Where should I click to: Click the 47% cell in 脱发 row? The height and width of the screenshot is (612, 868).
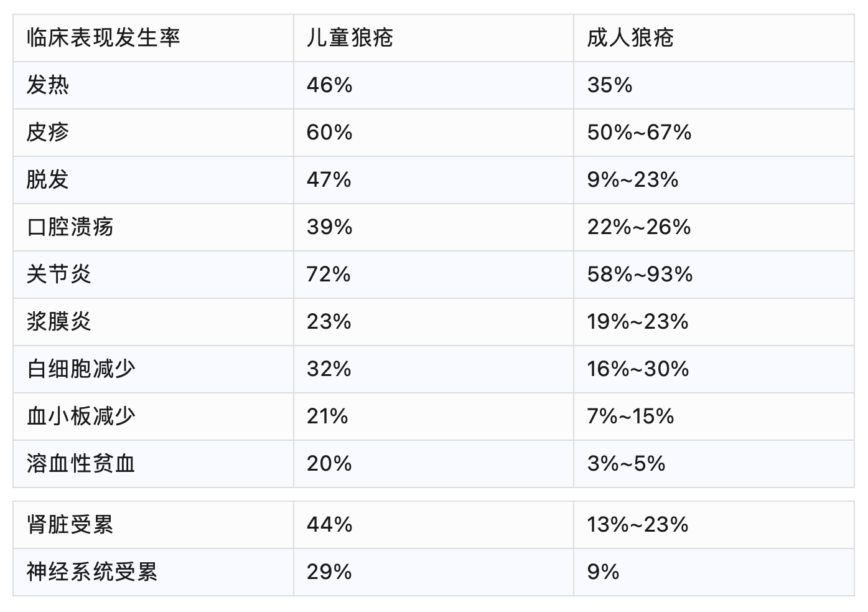[329, 180]
